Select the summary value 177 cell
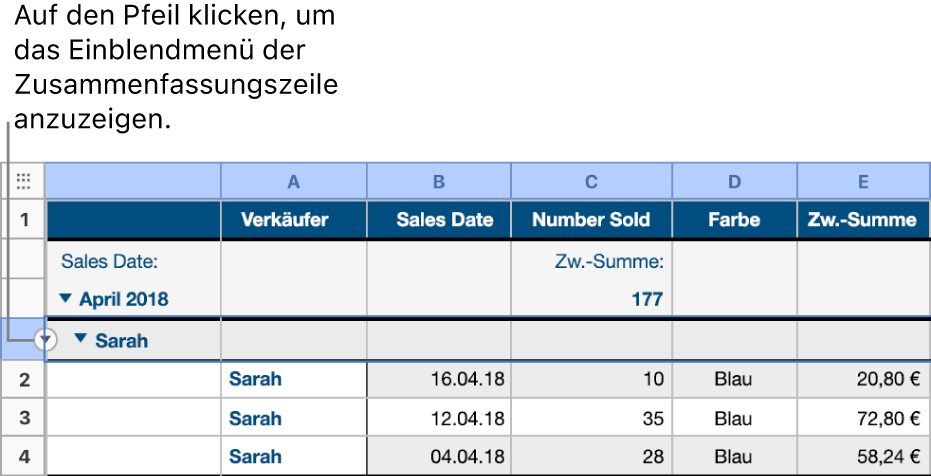This screenshot has width=931, height=476. click(x=646, y=298)
